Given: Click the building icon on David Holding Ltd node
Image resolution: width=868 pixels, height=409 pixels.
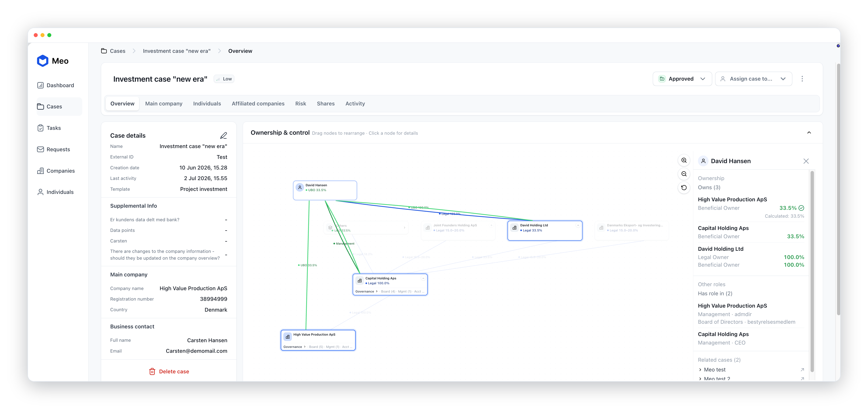Looking at the screenshot, I should click(x=514, y=228).
